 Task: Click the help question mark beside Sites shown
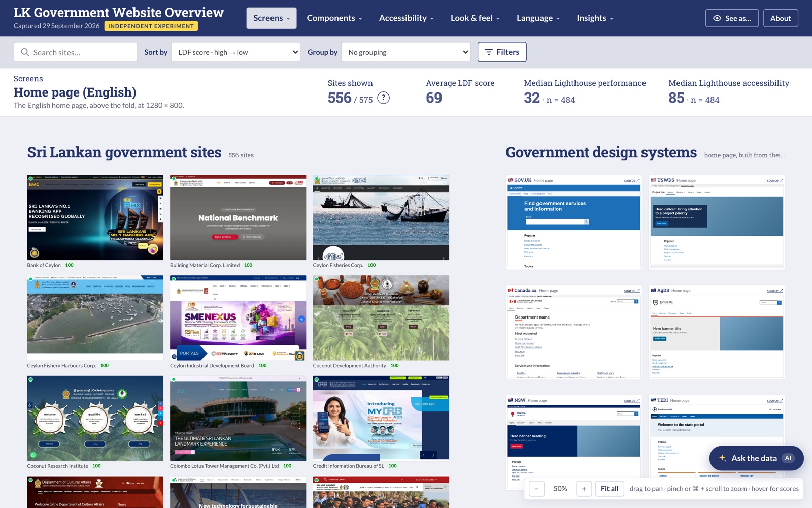[x=384, y=98]
